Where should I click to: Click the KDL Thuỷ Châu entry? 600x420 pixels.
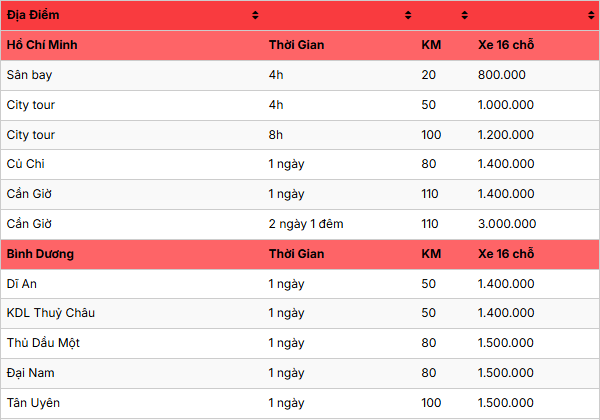(51, 313)
